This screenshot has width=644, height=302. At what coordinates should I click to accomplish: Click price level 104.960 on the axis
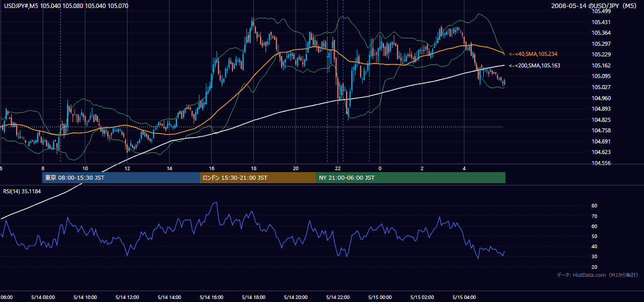click(x=601, y=98)
